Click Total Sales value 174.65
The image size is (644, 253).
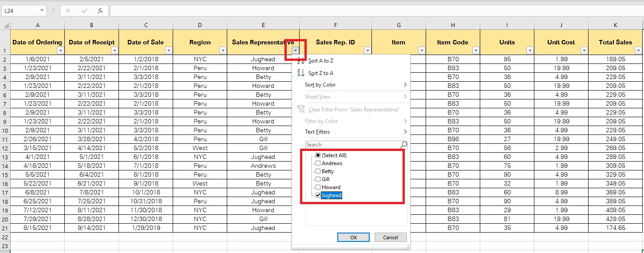(x=616, y=228)
